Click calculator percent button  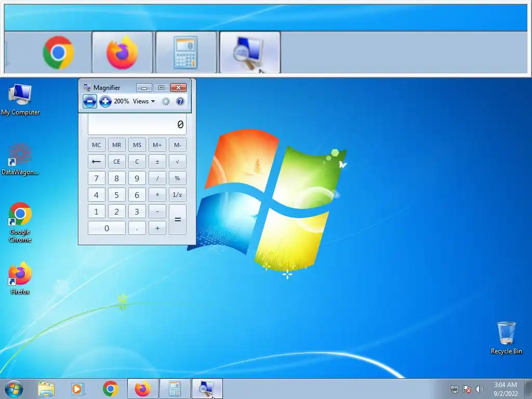[178, 178]
